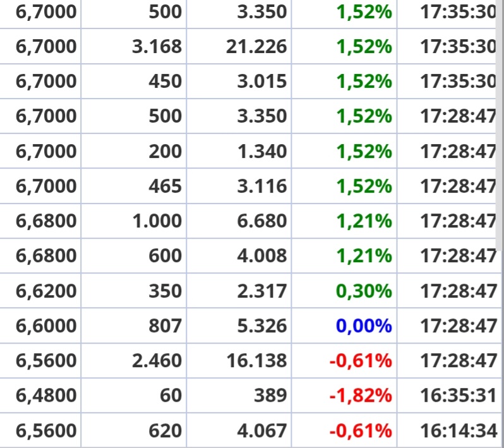Select the 6,4800 price cell
The height and width of the screenshot is (448, 504).
(x=45, y=396)
